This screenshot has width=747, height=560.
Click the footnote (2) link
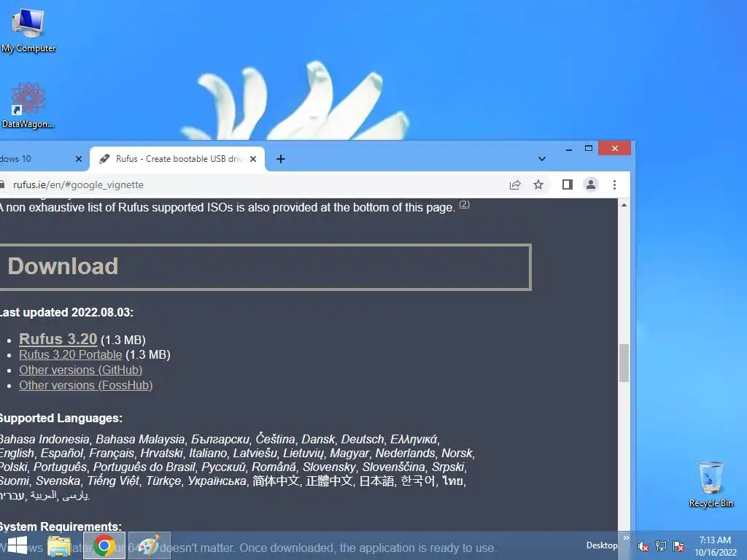click(x=464, y=204)
